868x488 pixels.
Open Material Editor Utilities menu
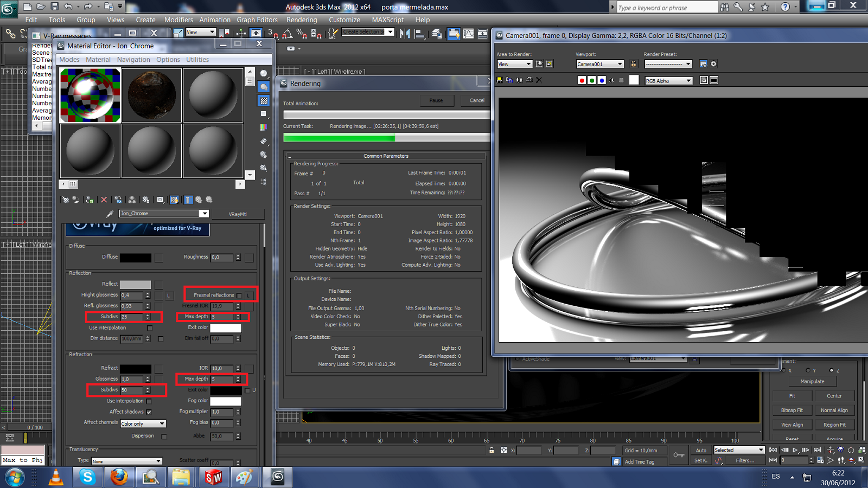click(x=197, y=60)
